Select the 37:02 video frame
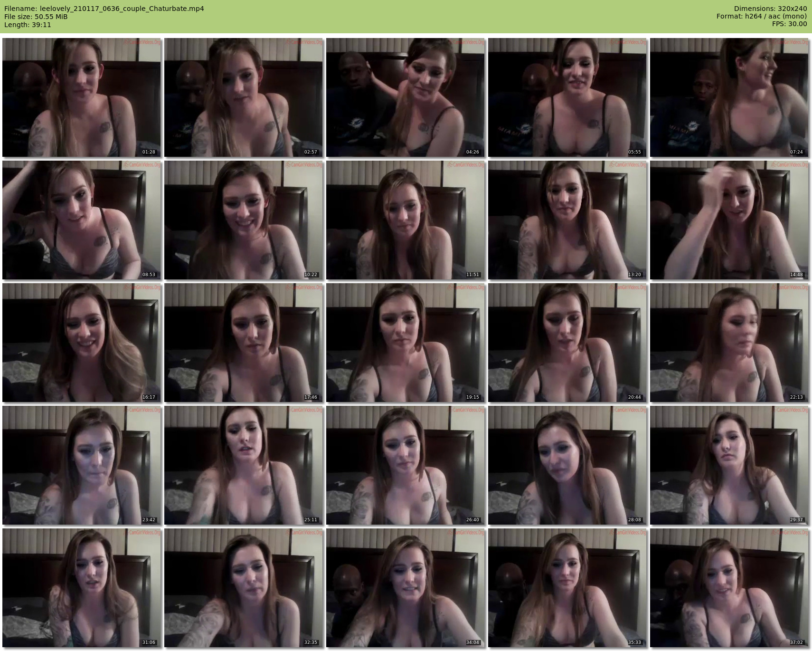The image size is (812, 651). coord(729,588)
